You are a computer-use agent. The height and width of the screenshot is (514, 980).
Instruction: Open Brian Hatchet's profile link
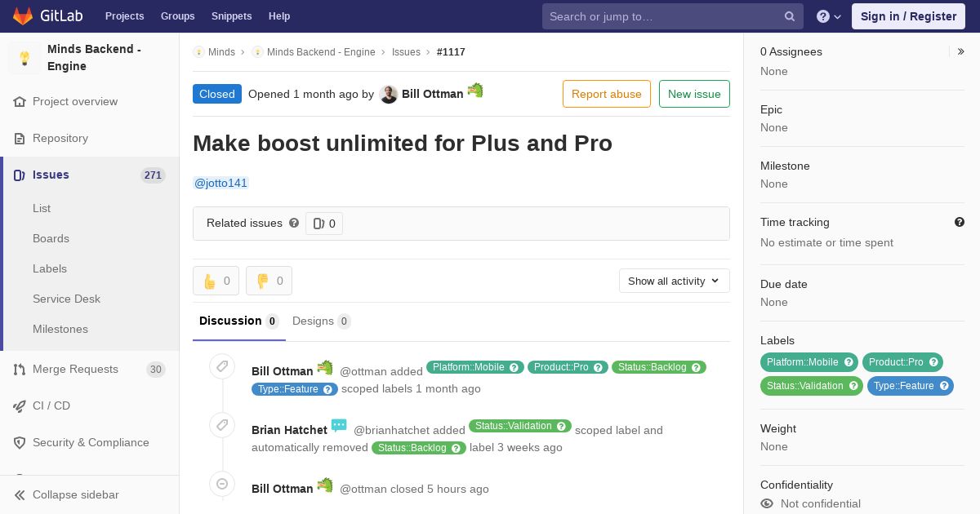pyautogui.click(x=289, y=430)
